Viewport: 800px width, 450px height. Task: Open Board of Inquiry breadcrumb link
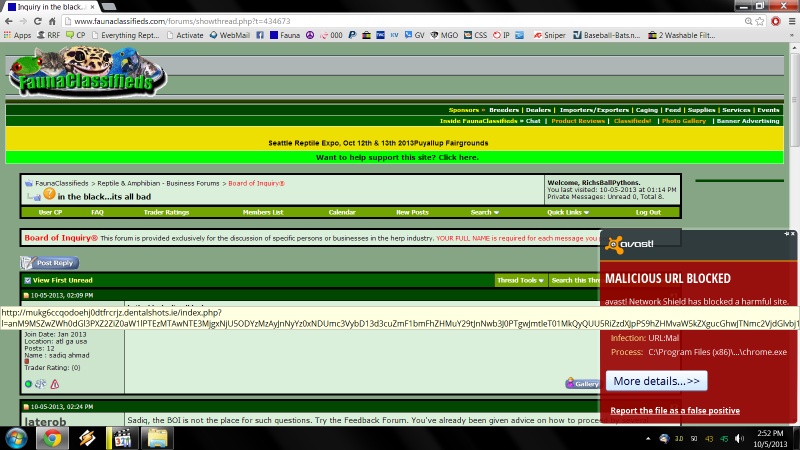tap(256, 183)
